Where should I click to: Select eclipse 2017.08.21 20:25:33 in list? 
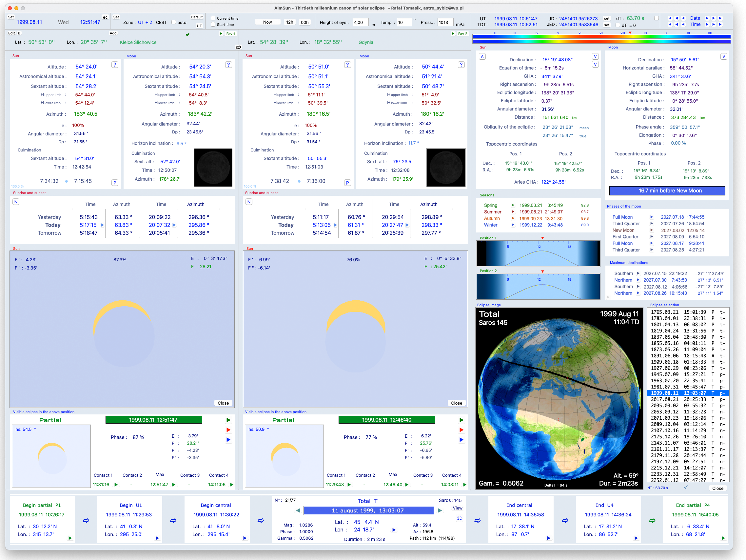coord(688,399)
